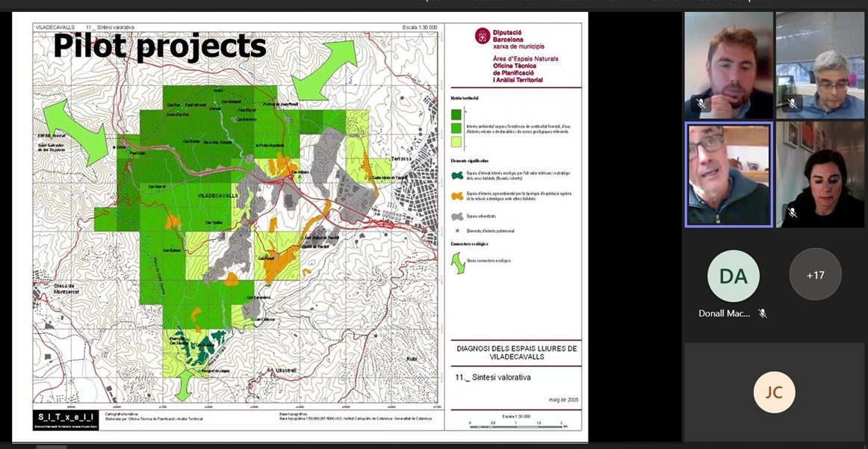This screenshot has width=868, height=449.
Task: Click the light yellow-green legend swatch
Action: tap(456, 141)
